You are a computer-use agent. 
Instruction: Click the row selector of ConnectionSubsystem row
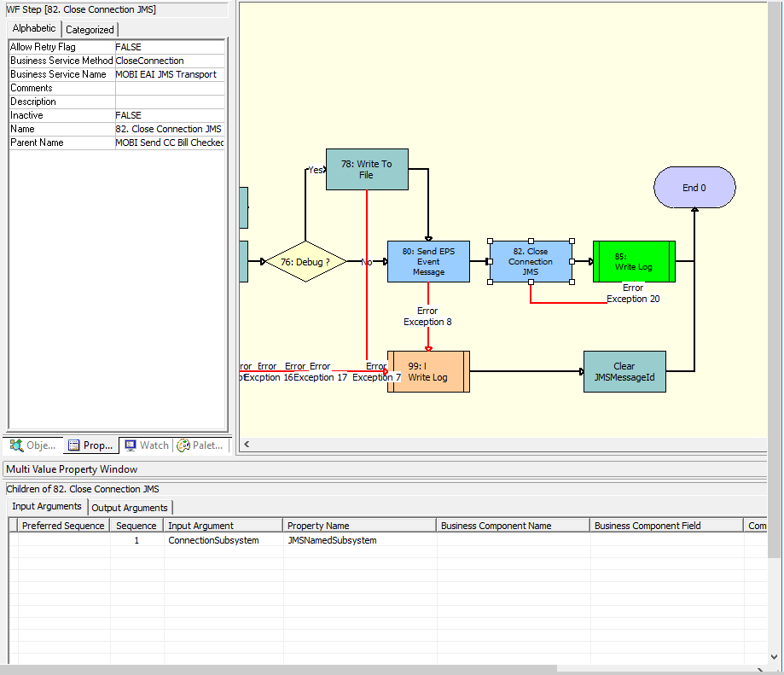coord(13,540)
